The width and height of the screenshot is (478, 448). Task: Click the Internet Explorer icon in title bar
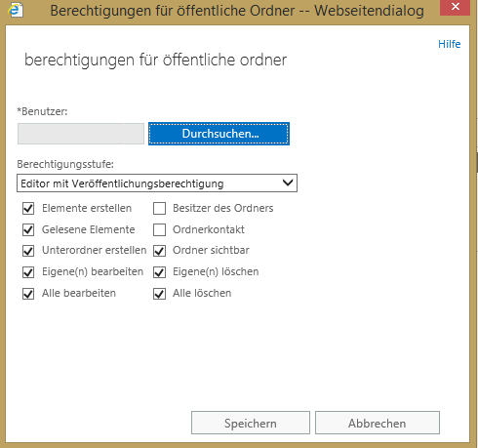15,10
